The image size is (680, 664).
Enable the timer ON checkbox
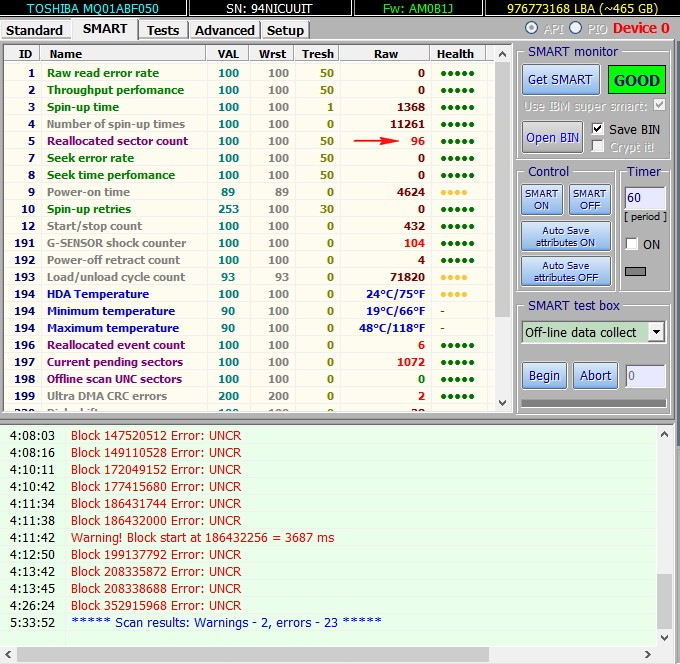631,244
